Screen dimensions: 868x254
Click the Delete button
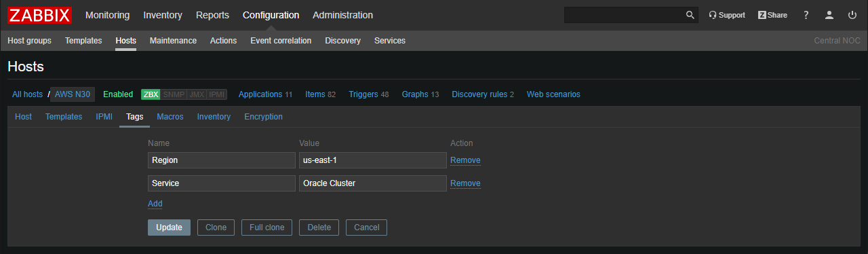pyautogui.click(x=319, y=228)
